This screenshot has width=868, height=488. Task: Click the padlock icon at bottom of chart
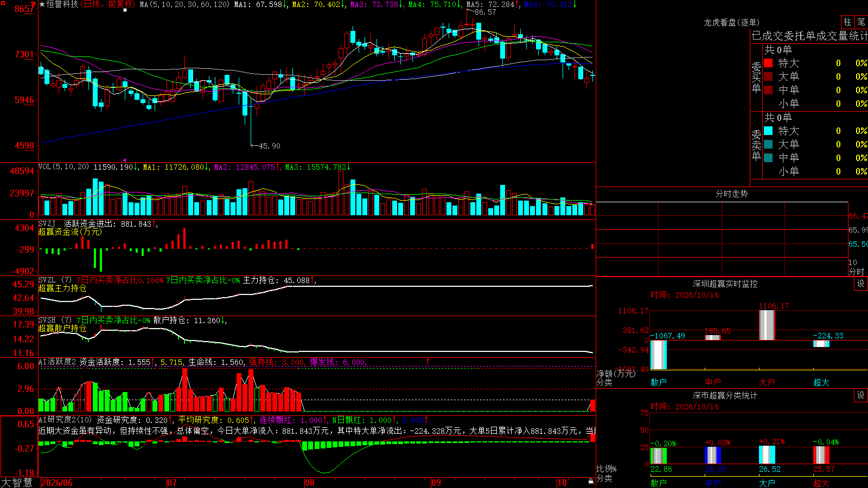tap(591, 481)
